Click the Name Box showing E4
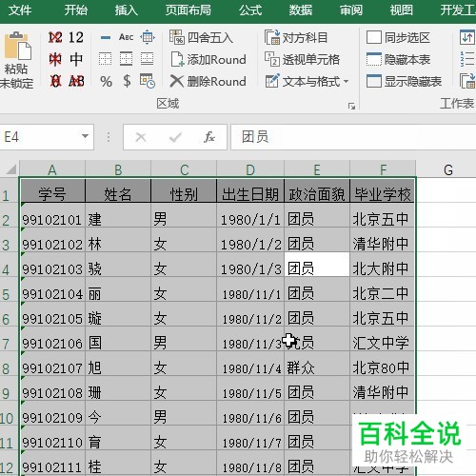The image size is (476, 476). click(40, 137)
